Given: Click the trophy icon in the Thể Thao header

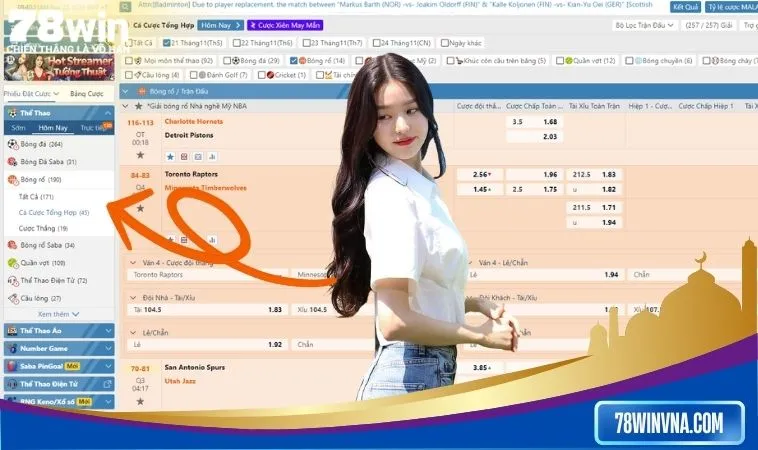Looking at the screenshot, I should coord(13,113).
